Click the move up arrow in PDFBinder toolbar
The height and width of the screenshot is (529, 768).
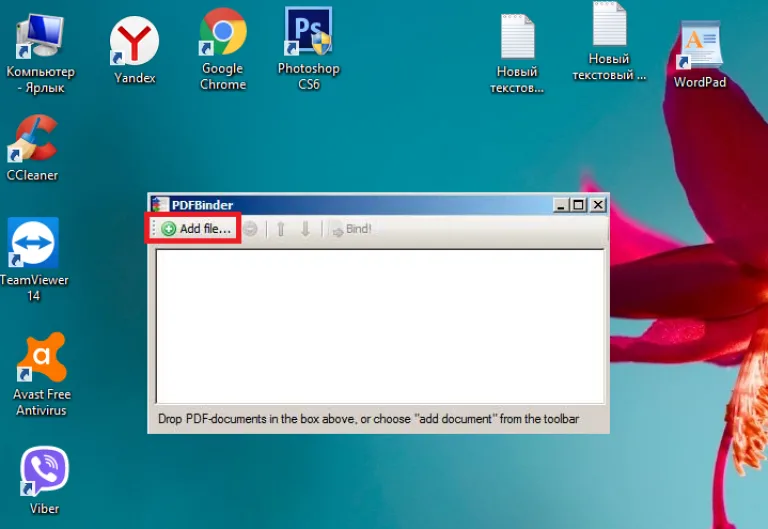coord(281,229)
